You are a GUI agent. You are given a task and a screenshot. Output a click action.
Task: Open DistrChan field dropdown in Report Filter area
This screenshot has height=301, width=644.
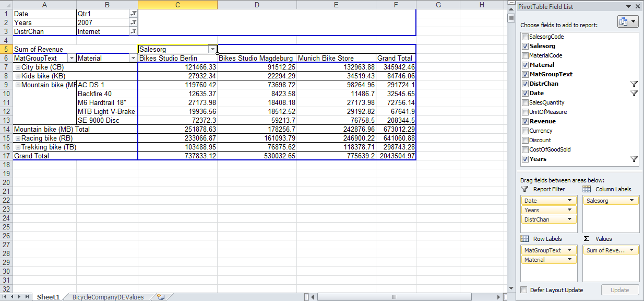pyautogui.click(x=570, y=219)
